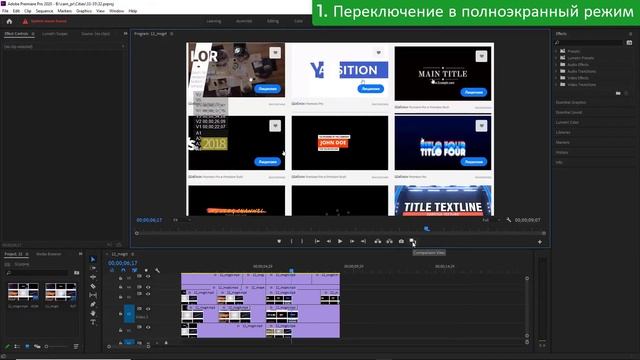Switch to the Lumetri Scopes tab
The width and height of the screenshot is (640, 360).
tap(55, 34)
